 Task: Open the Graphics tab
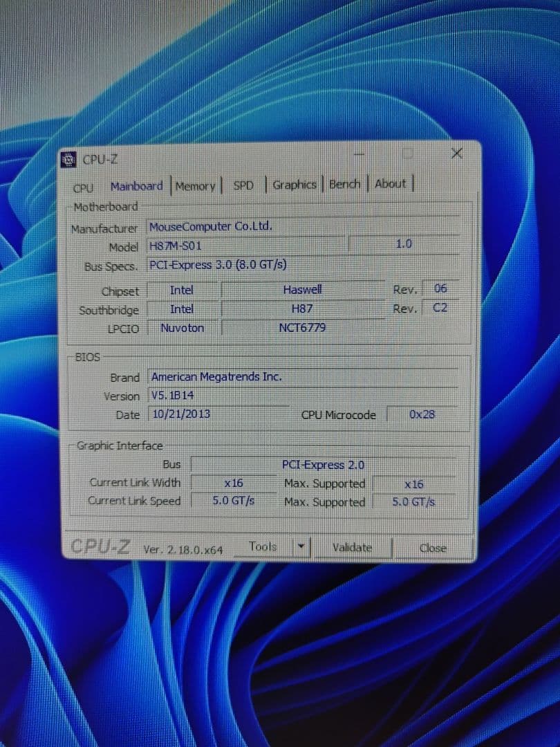pyautogui.click(x=295, y=185)
